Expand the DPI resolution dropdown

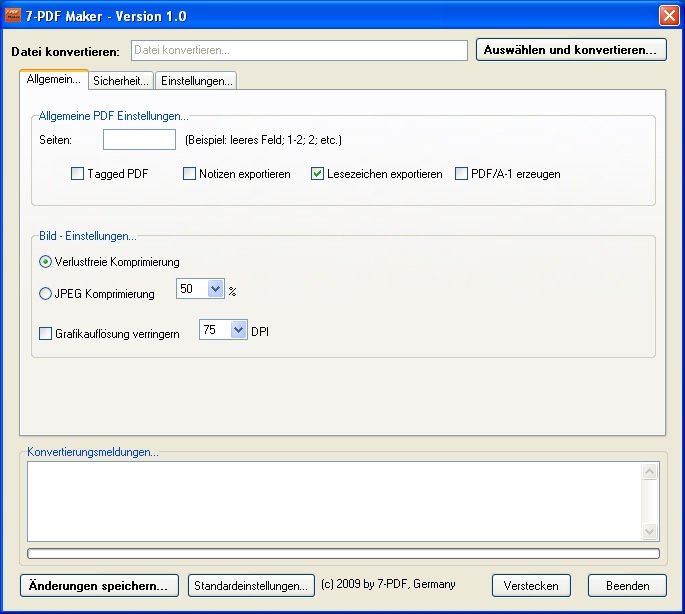click(238, 330)
